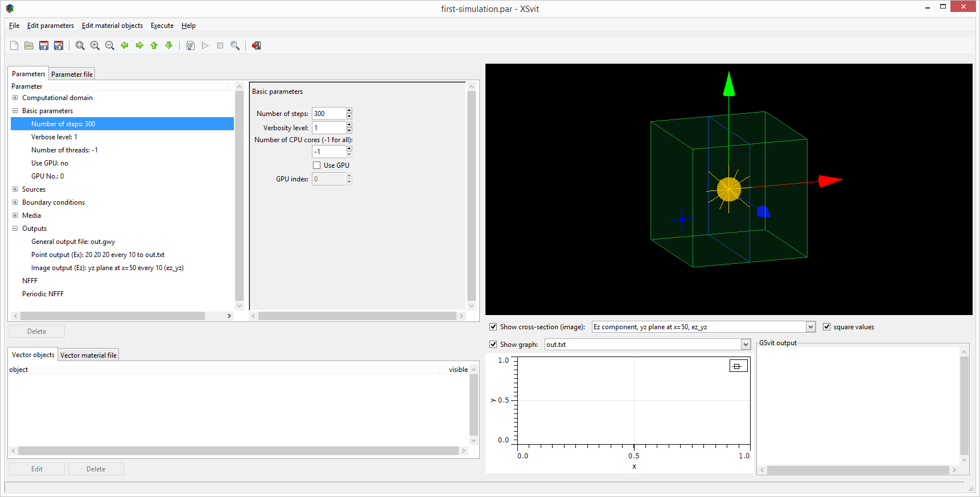Switch to the Parameter file tab
Image resolution: width=980 pixels, height=497 pixels.
[72, 74]
